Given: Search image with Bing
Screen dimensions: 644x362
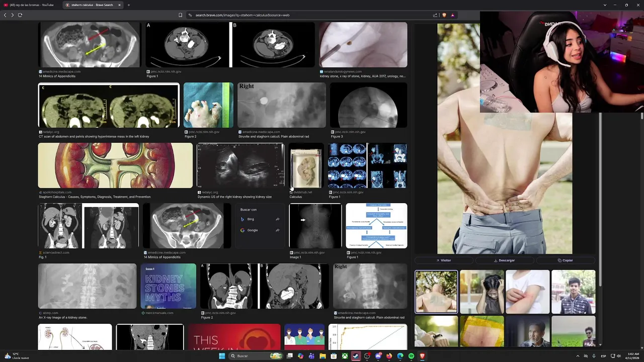Looking at the screenshot, I should click(x=260, y=219).
